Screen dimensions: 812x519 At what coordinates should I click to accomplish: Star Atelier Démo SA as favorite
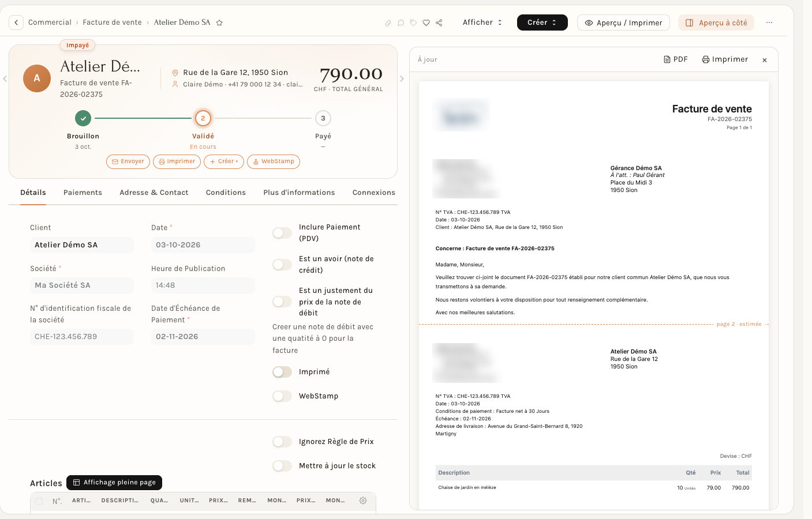point(219,23)
